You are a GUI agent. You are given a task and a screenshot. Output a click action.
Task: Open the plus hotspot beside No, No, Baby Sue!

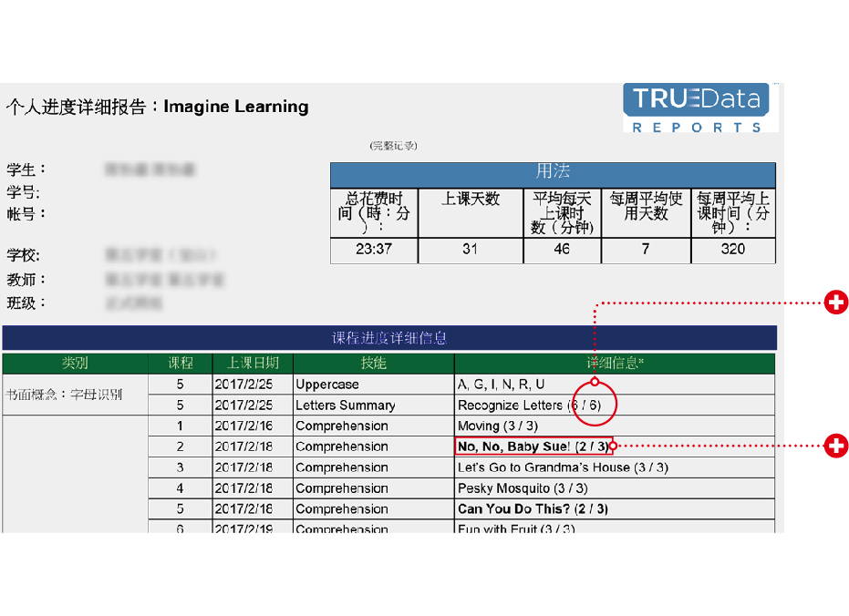[836, 446]
